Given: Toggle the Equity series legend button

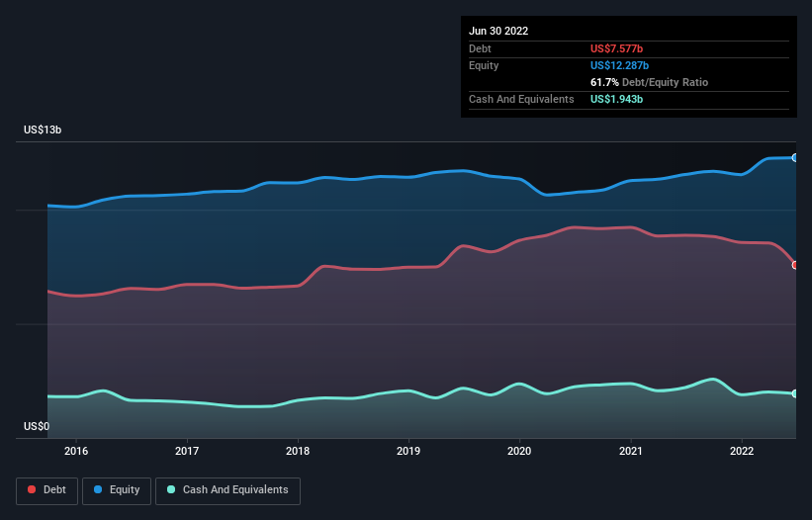Looking at the screenshot, I should tap(117, 490).
